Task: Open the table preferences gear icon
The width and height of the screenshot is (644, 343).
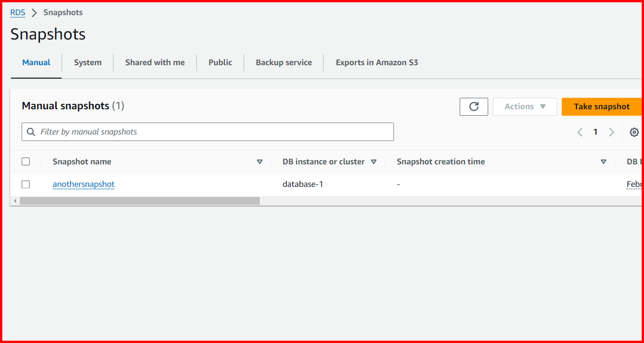Action: (x=634, y=132)
